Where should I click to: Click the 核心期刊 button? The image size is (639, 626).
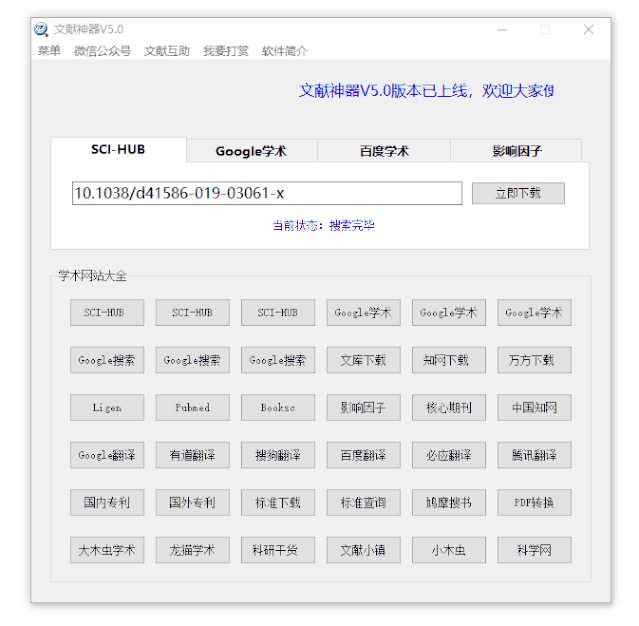click(448, 408)
